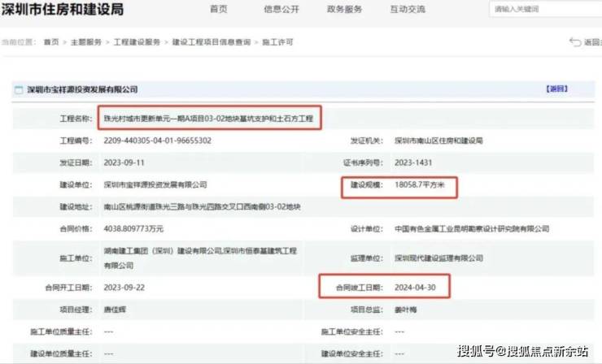
Task: Select the 项目总监 name value
Action: pos(405,310)
